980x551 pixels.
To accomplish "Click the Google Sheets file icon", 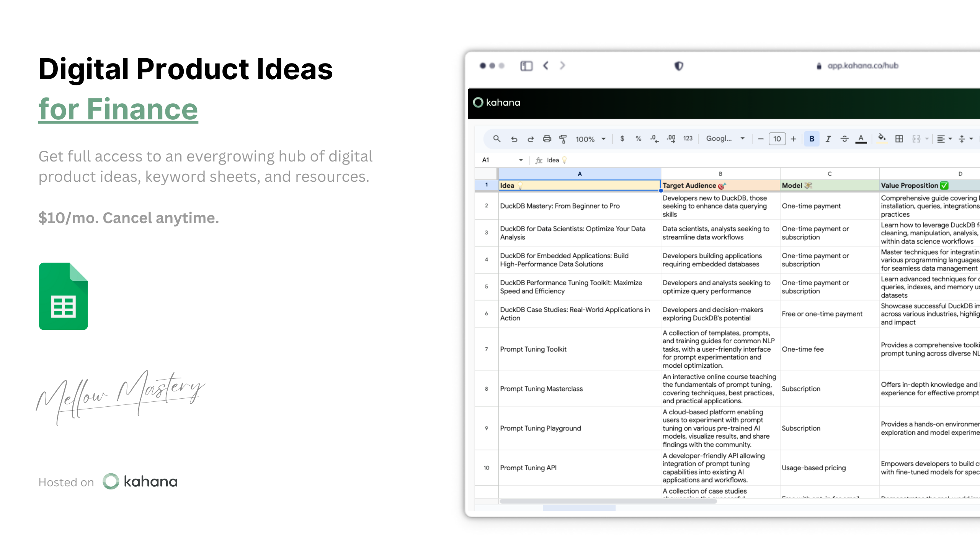I will coord(64,296).
